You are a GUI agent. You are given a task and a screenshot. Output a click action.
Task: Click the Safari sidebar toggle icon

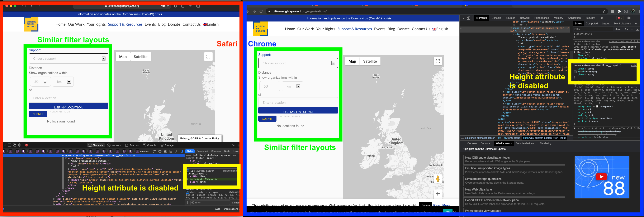click(24, 6)
